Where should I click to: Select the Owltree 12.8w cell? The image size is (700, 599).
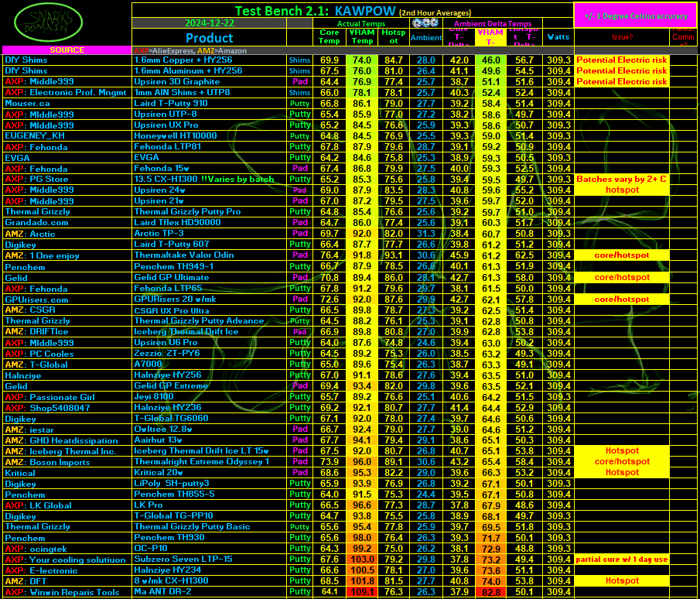click(210, 430)
